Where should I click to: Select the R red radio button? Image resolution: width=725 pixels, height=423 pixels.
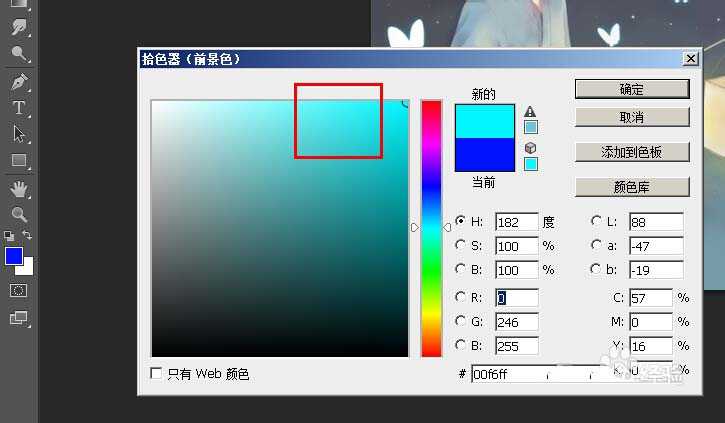(x=460, y=297)
